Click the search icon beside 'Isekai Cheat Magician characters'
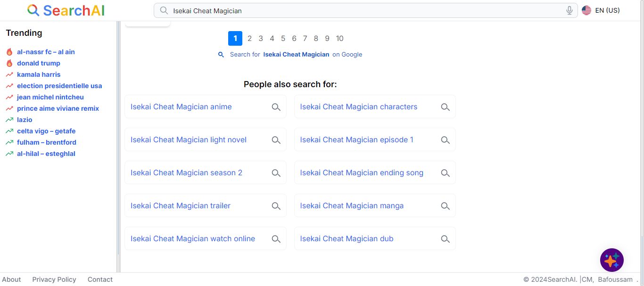644x286 pixels. click(x=445, y=107)
